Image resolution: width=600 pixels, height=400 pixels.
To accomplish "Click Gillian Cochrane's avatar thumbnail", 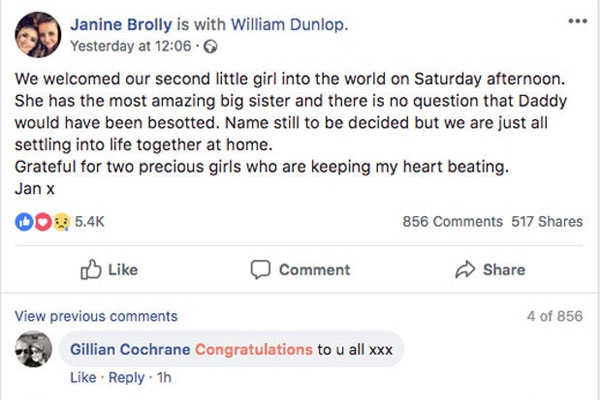I will click(34, 349).
